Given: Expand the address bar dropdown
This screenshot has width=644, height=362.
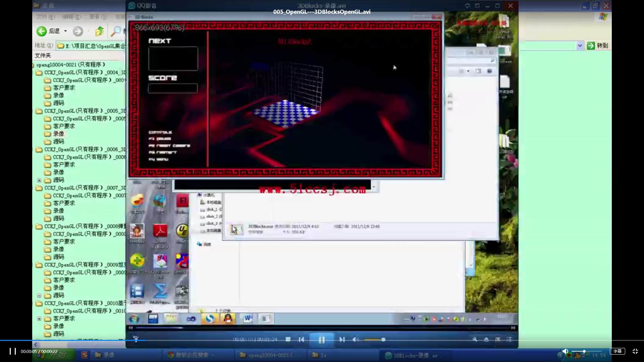Looking at the screenshot, I should pos(580,46).
